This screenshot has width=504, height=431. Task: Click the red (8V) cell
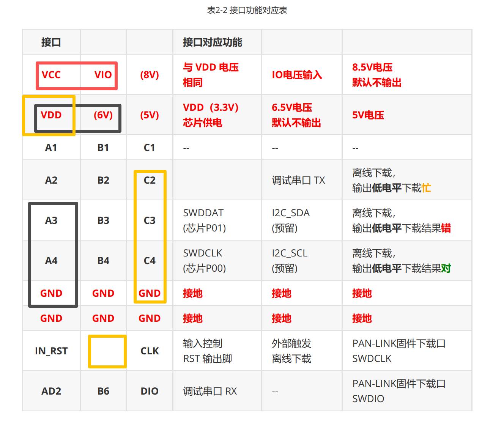pyautogui.click(x=150, y=75)
